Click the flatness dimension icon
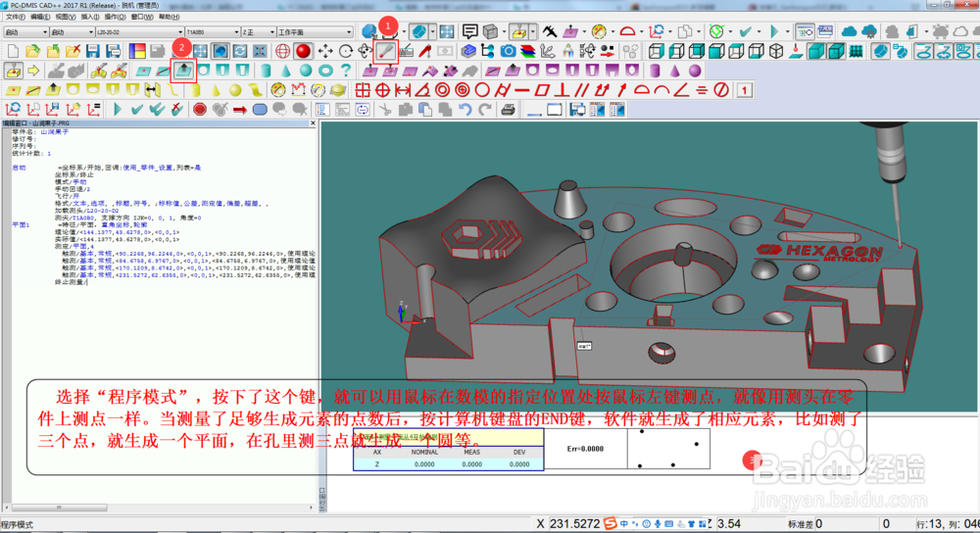This screenshot has height=533, width=980. pos(542,90)
